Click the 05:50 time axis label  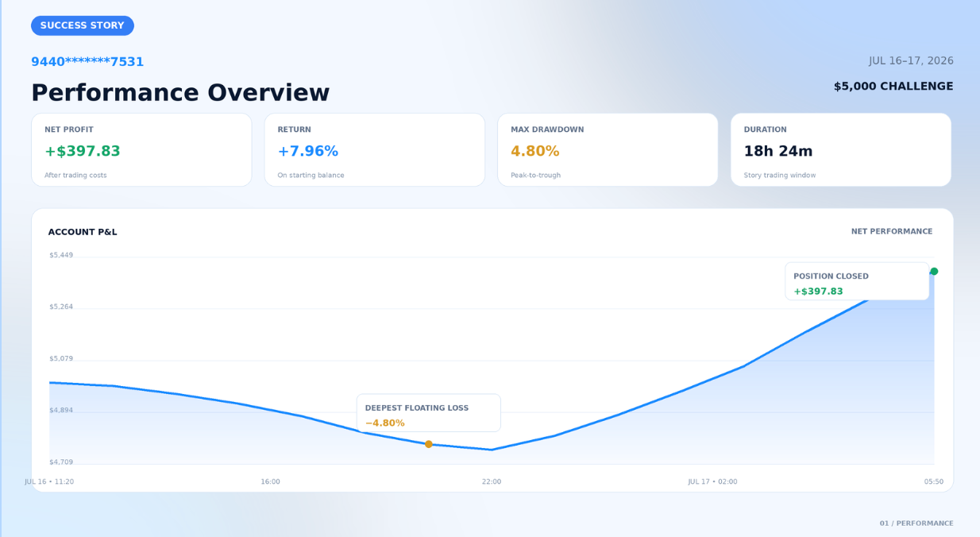(x=934, y=482)
